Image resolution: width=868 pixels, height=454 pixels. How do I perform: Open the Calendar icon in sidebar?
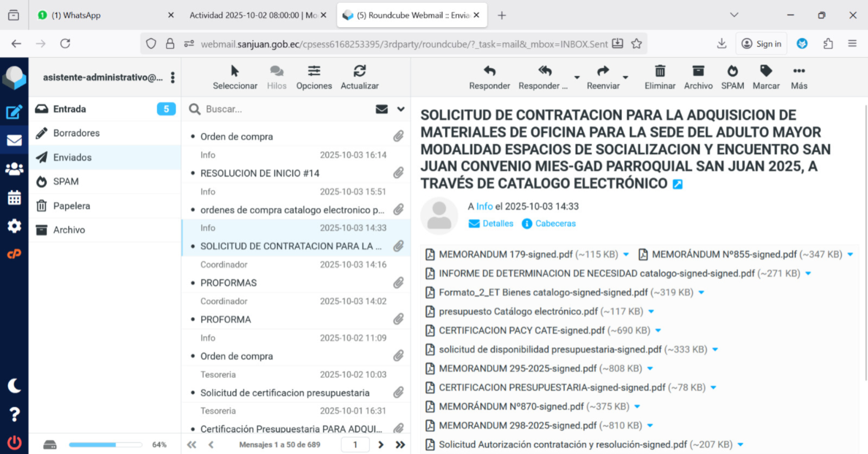point(14,198)
